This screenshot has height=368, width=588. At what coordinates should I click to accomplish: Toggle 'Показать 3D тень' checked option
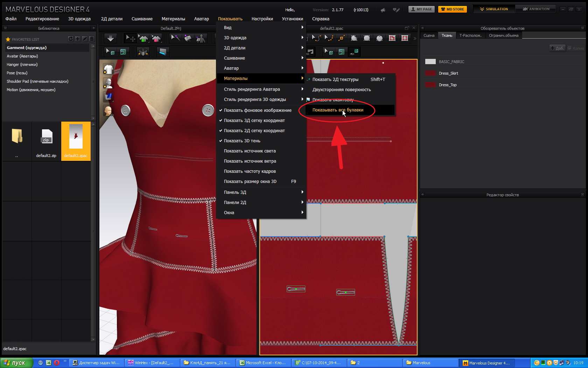pyautogui.click(x=242, y=141)
